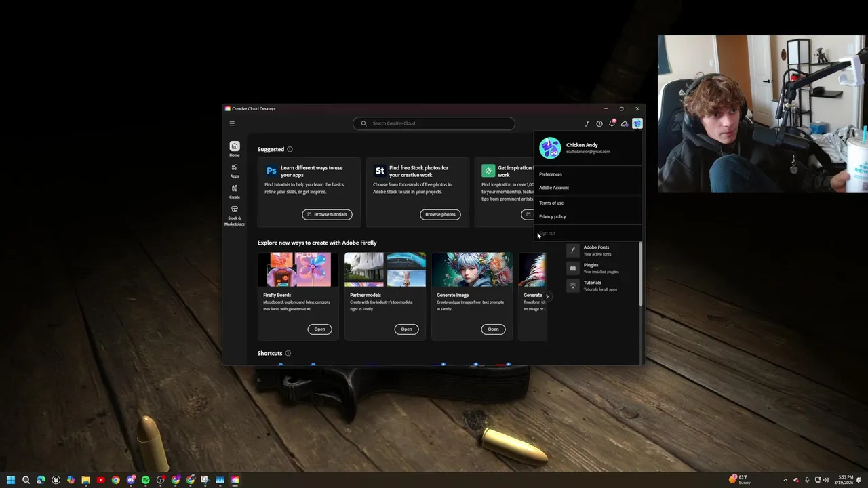This screenshot has height=488, width=868.
Task: Open the fonts icon in top bar
Action: 587,123
